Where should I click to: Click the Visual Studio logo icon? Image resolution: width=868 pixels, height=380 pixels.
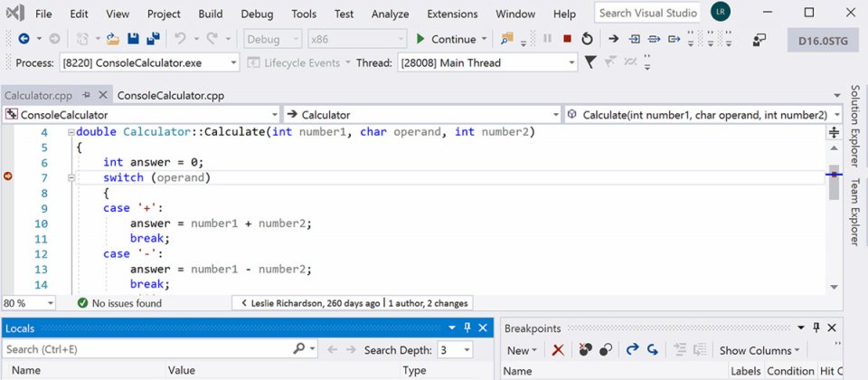pos(15,14)
